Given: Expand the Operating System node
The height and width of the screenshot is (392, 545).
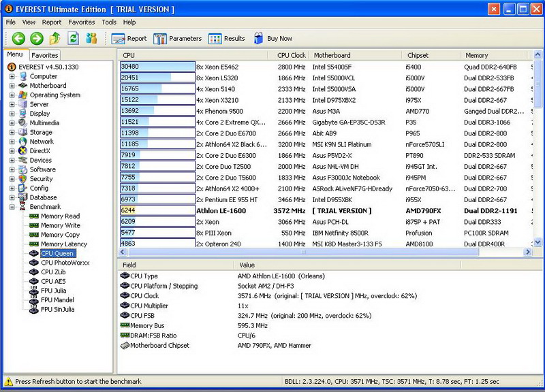Looking at the screenshot, I should pos(12,95).
